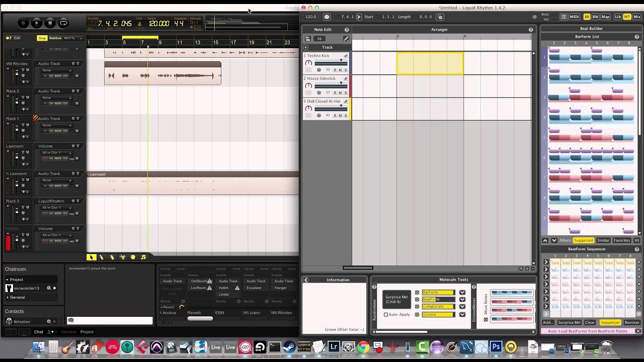Open the Groove dropdown in Molecule Tools
The height and width of the screenshot is (362, 644).
[x=462, y=314]
